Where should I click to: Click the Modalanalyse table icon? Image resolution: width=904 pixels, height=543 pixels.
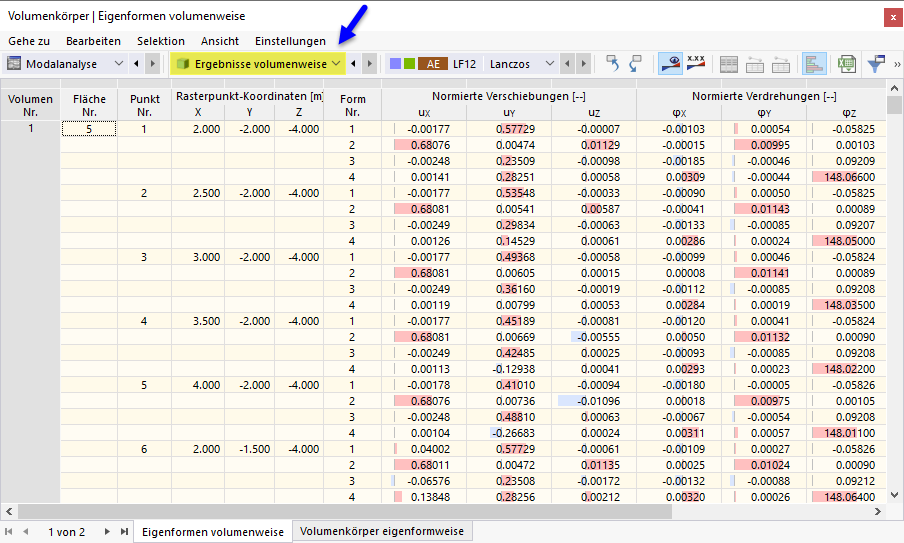pyautogui.click(x=14, y=63)
